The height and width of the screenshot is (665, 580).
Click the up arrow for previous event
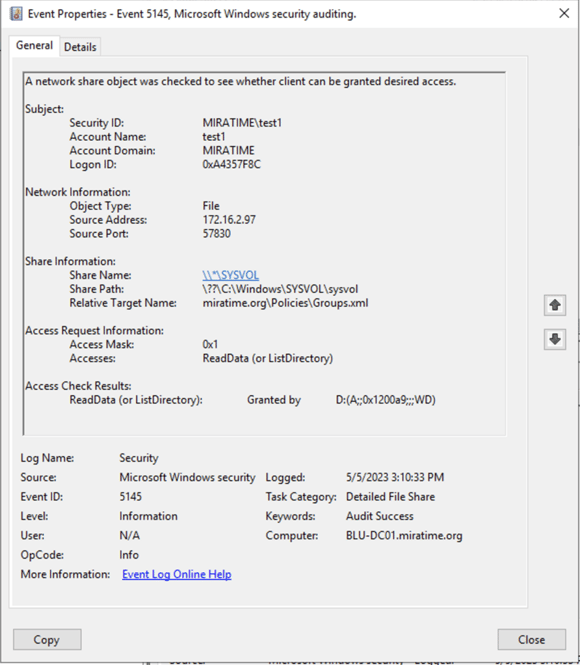click(x=555, y=305)
